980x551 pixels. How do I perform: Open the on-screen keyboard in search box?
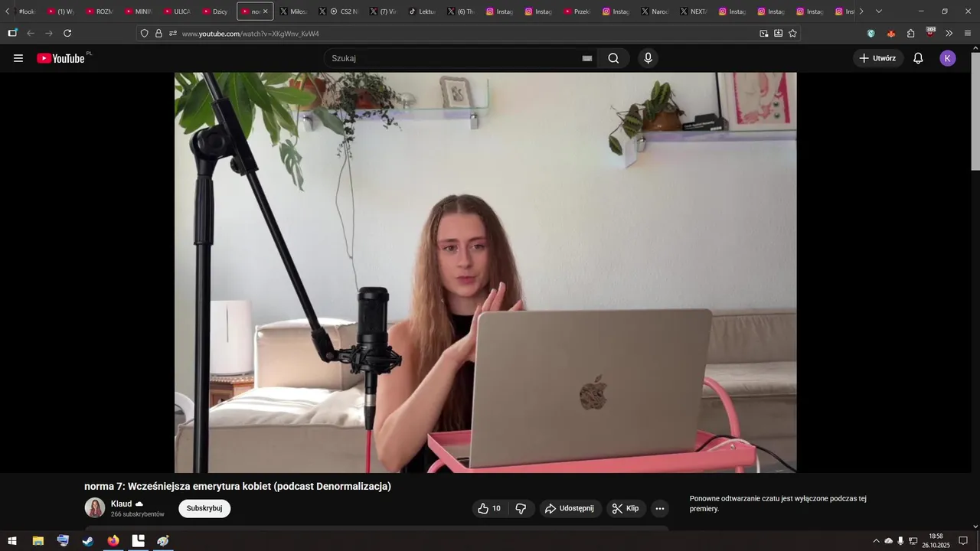tap(587, 58)
